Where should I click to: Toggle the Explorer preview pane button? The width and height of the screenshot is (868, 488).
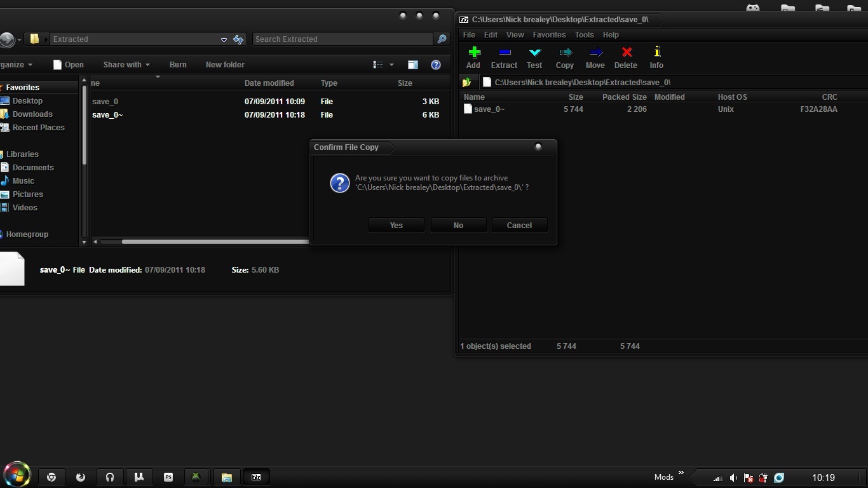click(412, 65)
